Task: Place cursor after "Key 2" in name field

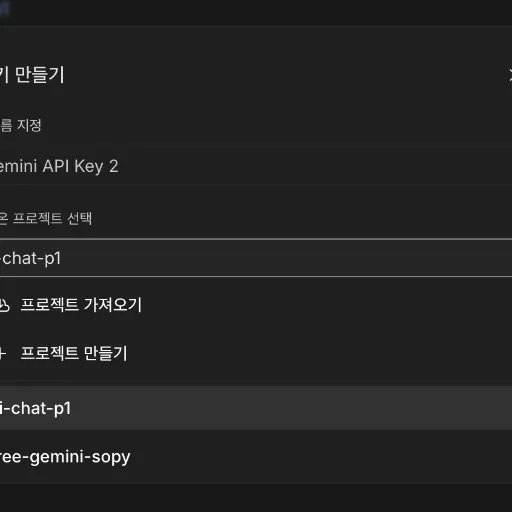Action: coord(121,166)
